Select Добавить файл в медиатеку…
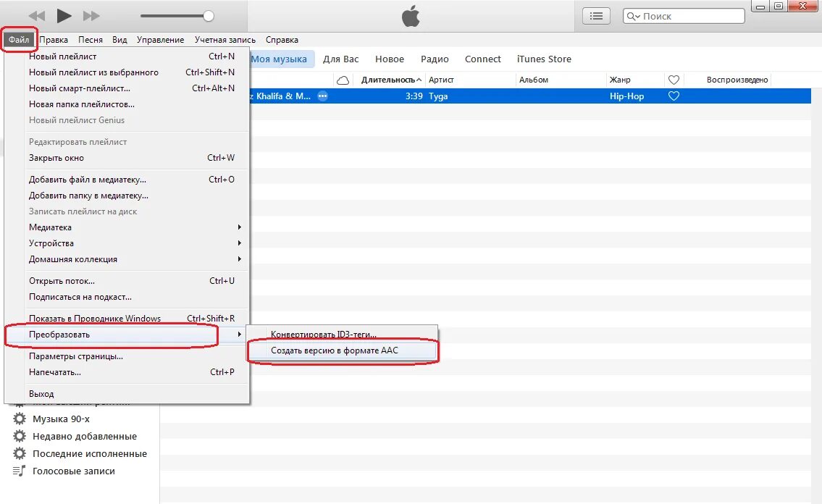 point(126,180)
